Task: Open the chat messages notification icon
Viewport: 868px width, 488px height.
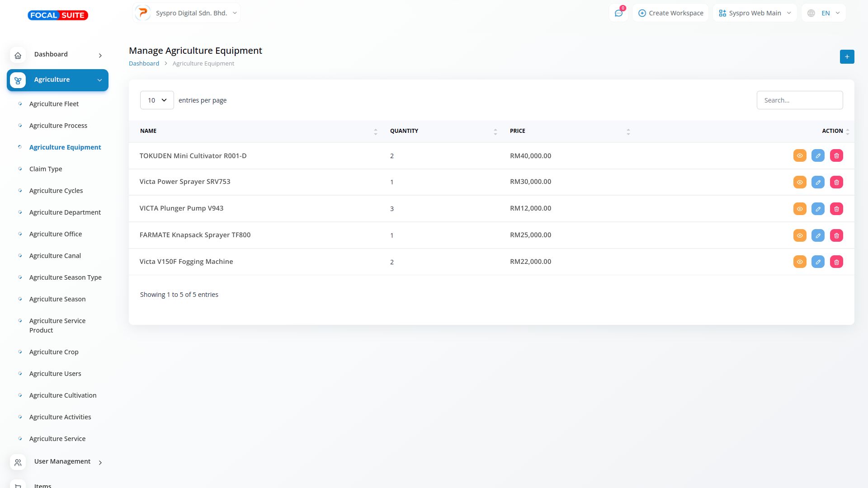Action: [x=618, y=13]
